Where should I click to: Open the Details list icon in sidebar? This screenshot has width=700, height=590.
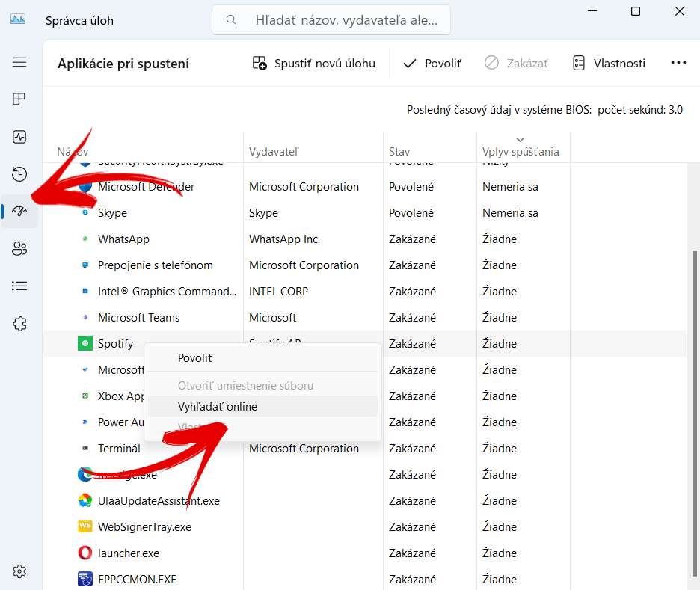pos(19,286)
